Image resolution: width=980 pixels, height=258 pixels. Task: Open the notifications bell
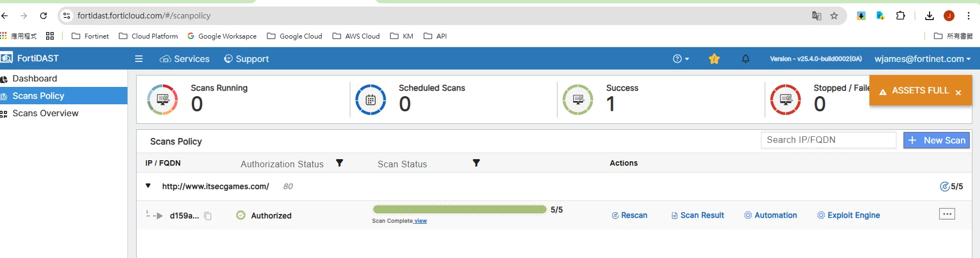tap(746, 59)
